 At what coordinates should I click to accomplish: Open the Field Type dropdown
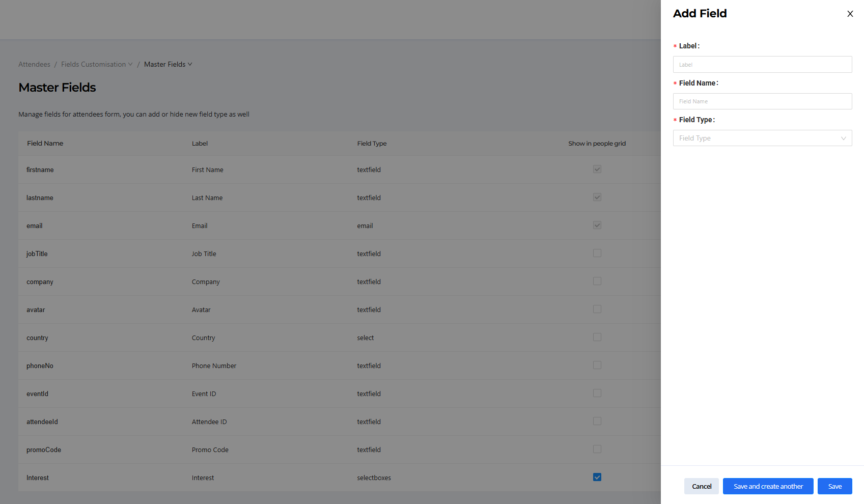point(762,138)
